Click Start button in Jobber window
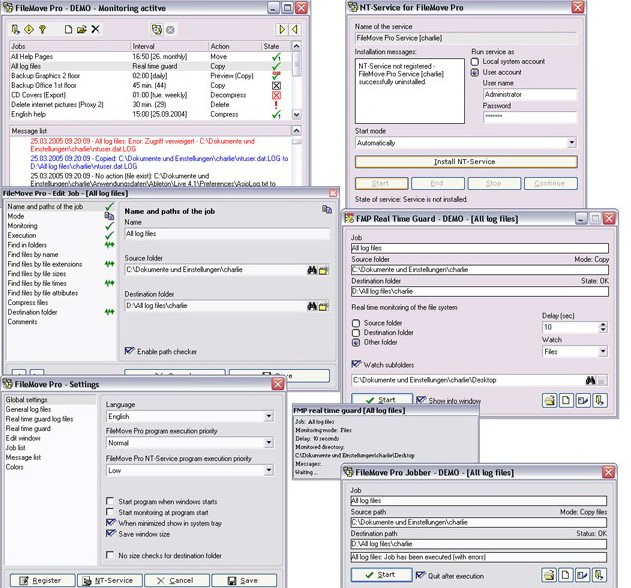 pyautogui.click(x=381, y=575)
